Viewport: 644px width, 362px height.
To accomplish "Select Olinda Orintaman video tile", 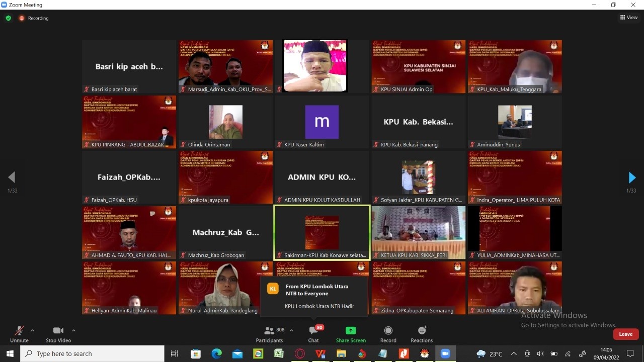I will tap(225, 122).
